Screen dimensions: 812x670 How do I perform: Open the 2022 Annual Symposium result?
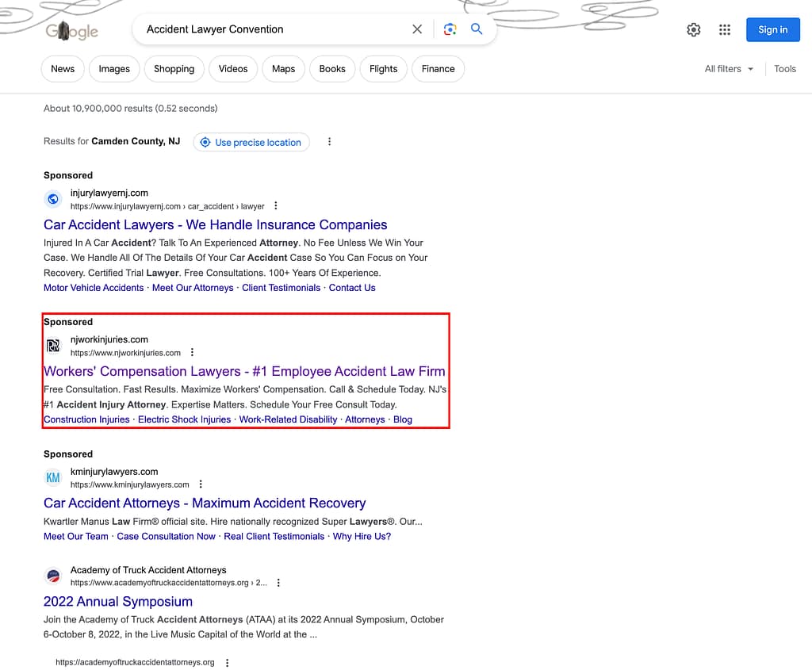tap(118, 602)
